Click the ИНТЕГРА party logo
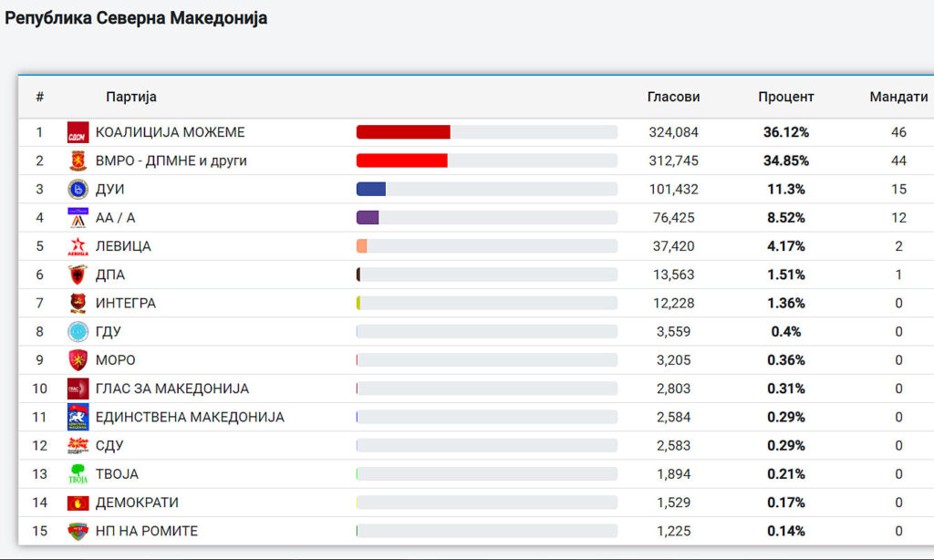 (x=78, y=304)
